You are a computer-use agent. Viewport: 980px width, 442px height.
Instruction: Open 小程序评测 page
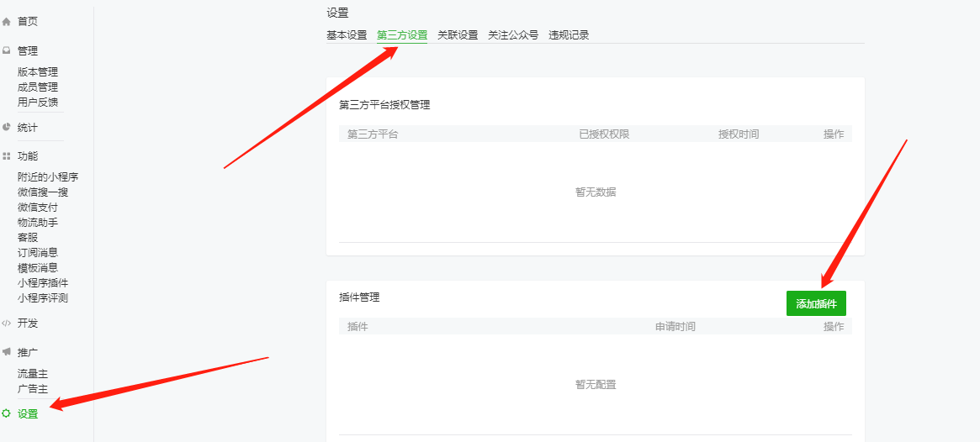pos(43,297)
